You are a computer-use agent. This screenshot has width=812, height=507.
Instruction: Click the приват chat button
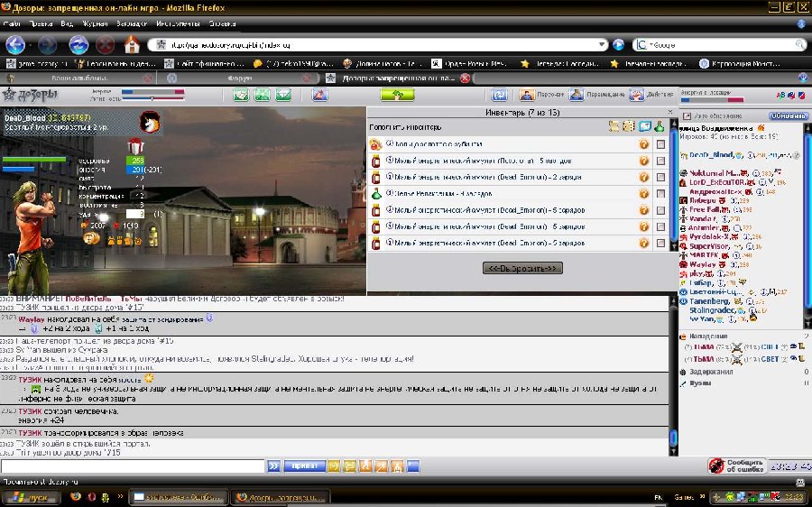305,466
